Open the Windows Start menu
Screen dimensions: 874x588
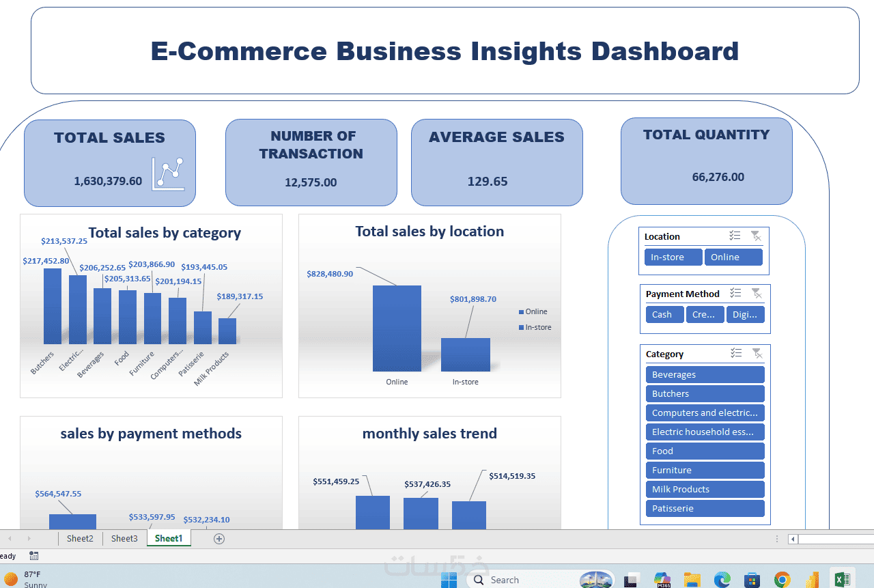(x=449, y=580)
